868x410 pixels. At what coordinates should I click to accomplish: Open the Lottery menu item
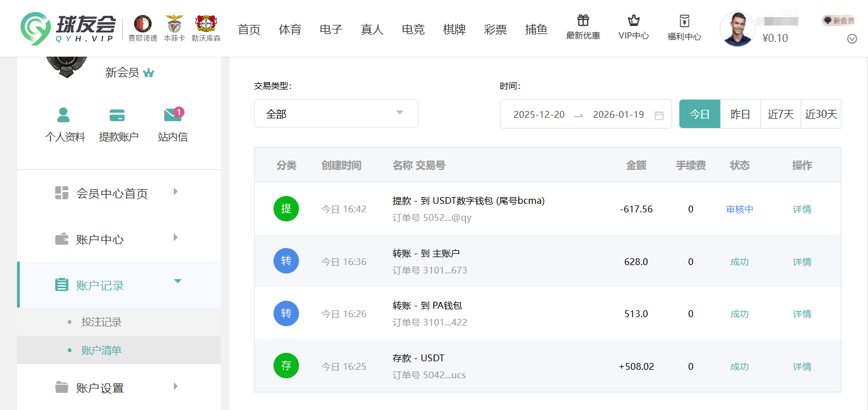495,29
